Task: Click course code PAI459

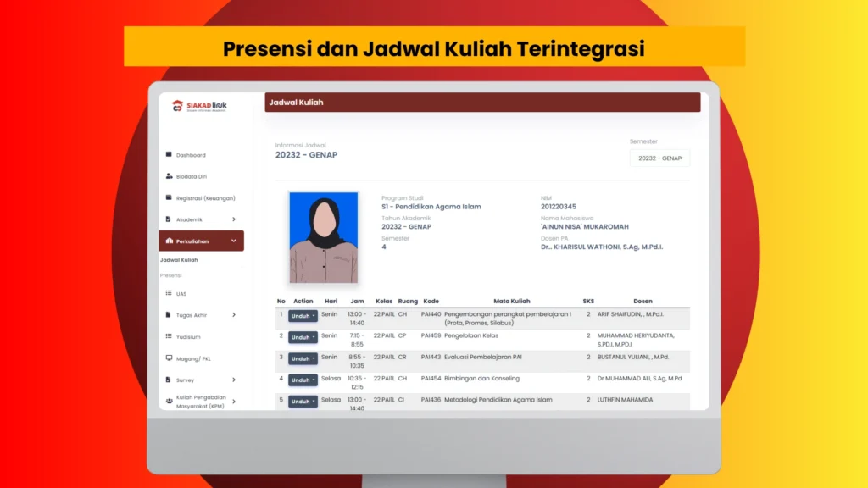Action: 431,335
